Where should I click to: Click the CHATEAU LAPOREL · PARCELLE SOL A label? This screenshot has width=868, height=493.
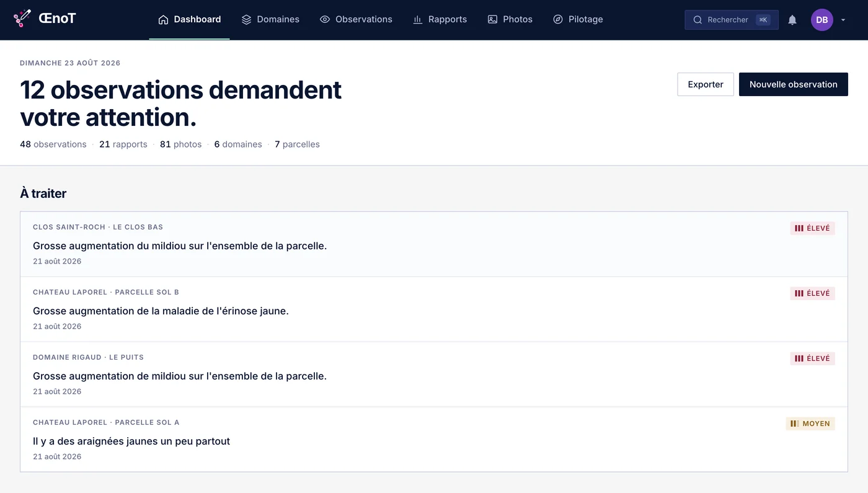(106, 422)
